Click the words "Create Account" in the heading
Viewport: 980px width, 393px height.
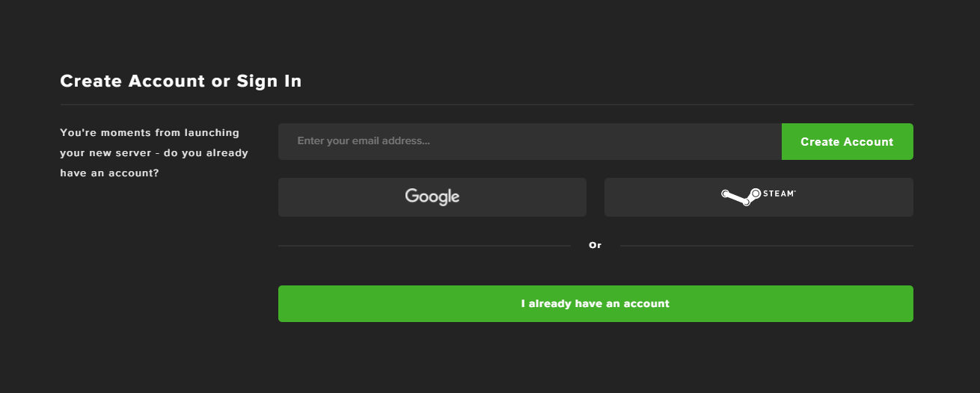pos(132,81)
